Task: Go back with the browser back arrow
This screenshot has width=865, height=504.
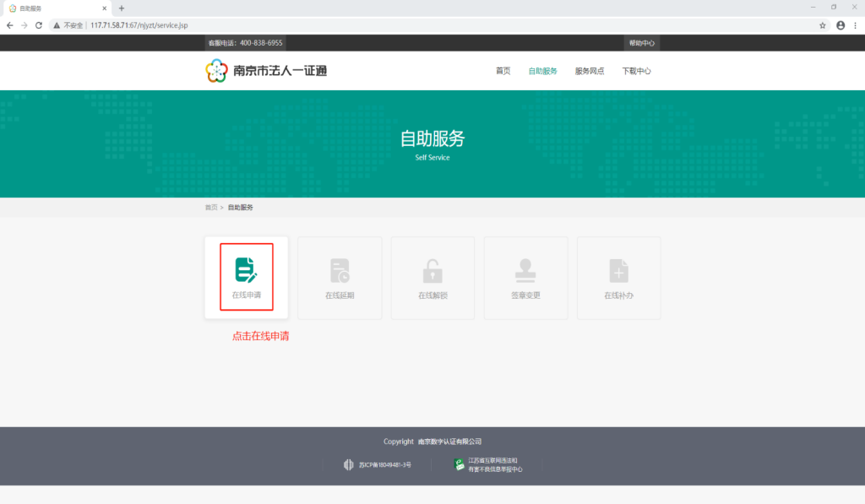Action: (9, 25)
